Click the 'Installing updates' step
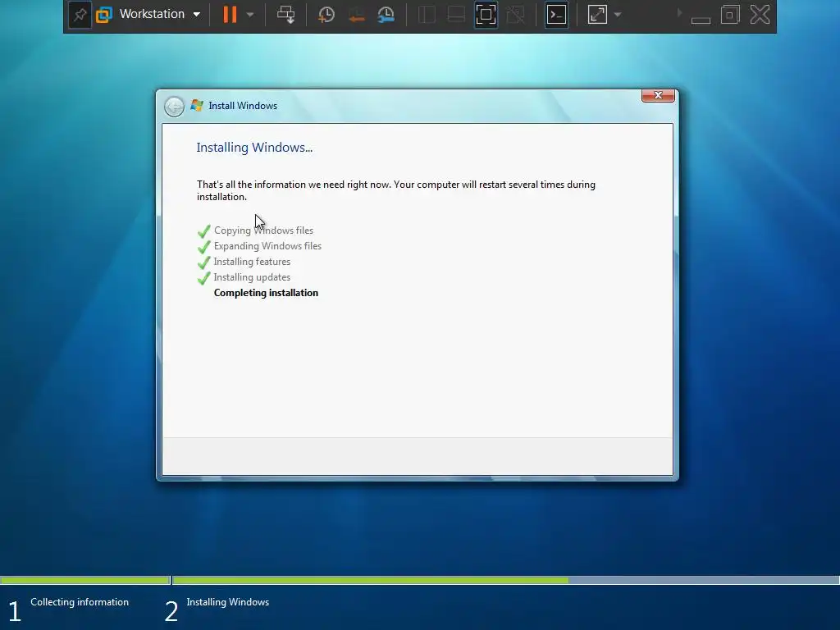This screenshot has height=630, width=840. 252,277
